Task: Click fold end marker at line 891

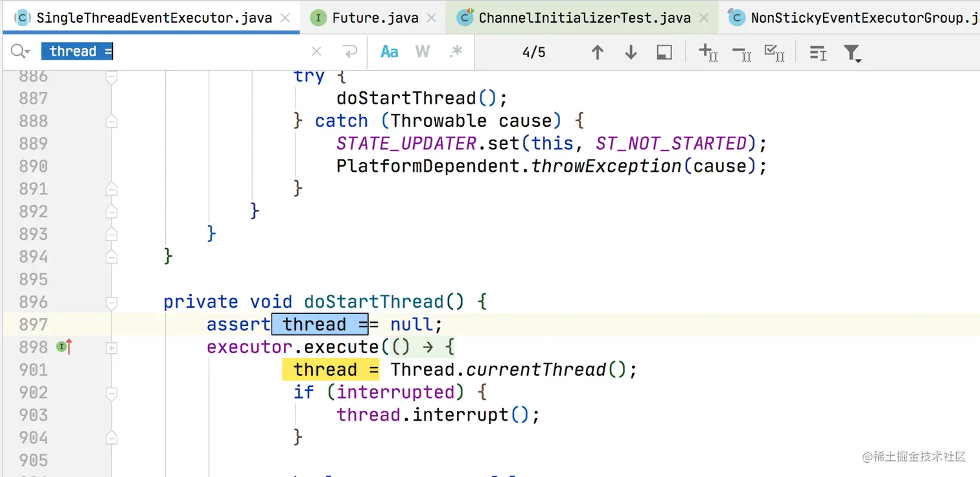Action: tap(111, 189)
